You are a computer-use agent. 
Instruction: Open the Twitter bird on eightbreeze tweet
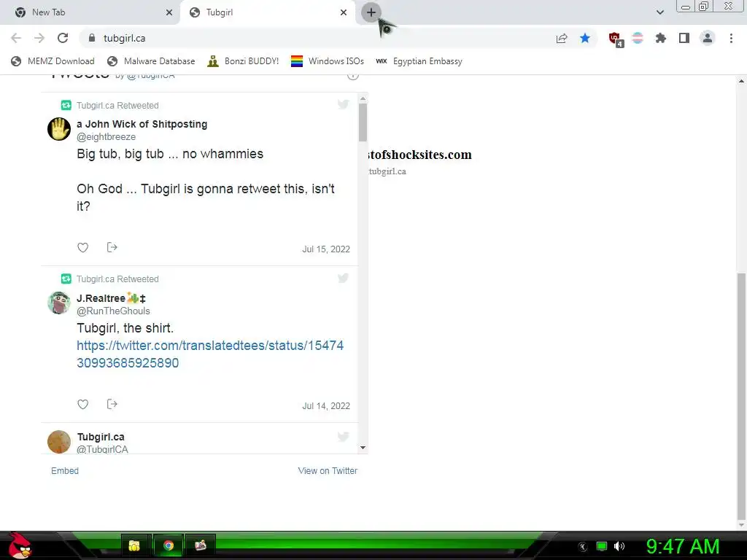tap(343, 104)
